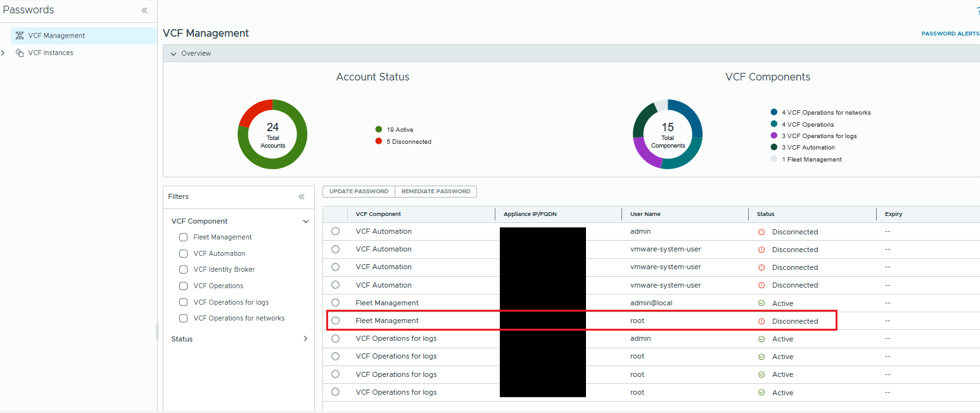
Task: Click the red Disconnected legend dot
Action: coord(379,141)
